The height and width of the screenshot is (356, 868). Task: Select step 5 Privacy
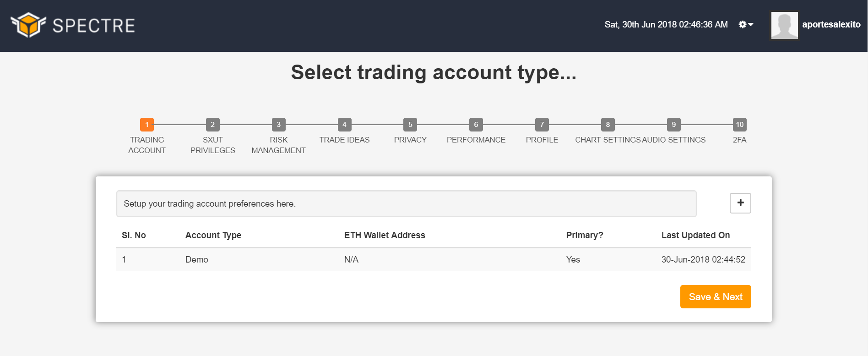[410, 124]
